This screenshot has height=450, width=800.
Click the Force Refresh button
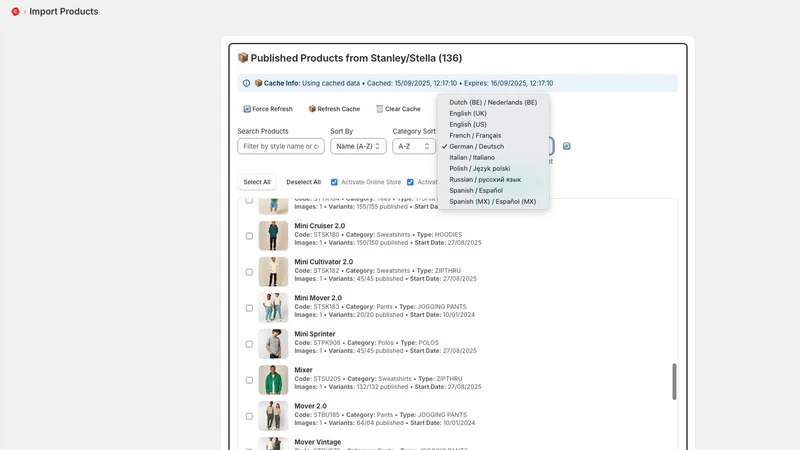(268, 109)
